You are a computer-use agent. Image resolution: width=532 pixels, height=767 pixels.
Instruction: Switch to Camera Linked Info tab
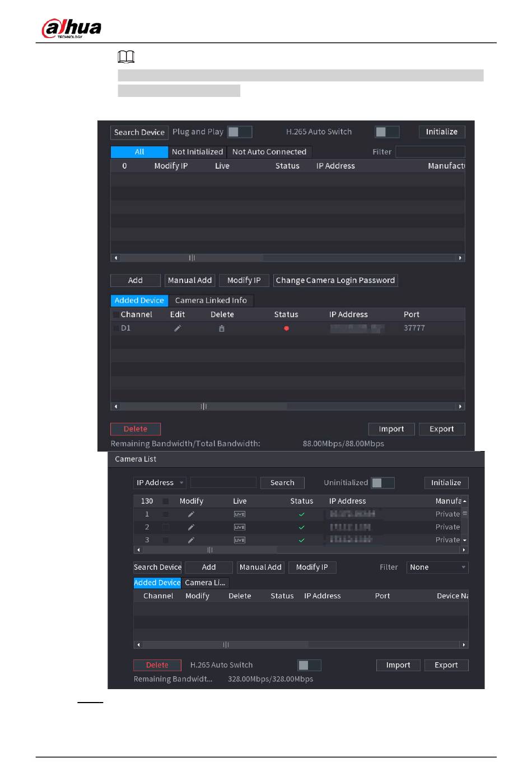[x=211, y=301]
